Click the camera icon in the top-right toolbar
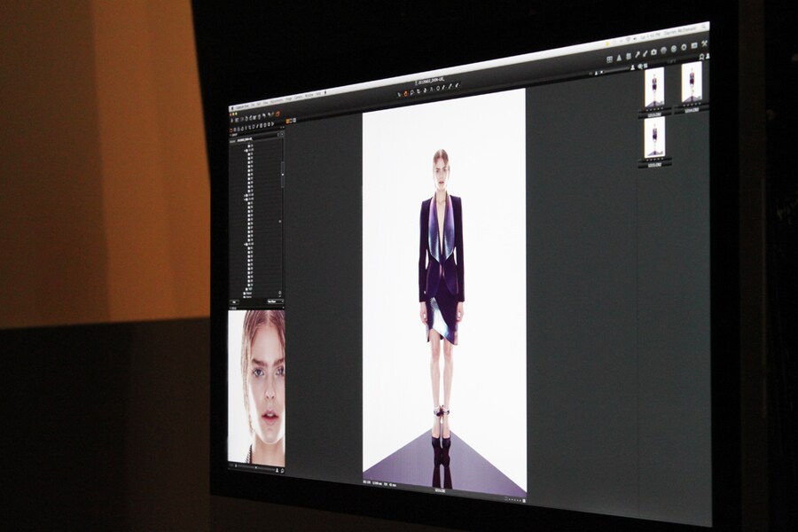 pyautogui.click(x=653, y=52)
